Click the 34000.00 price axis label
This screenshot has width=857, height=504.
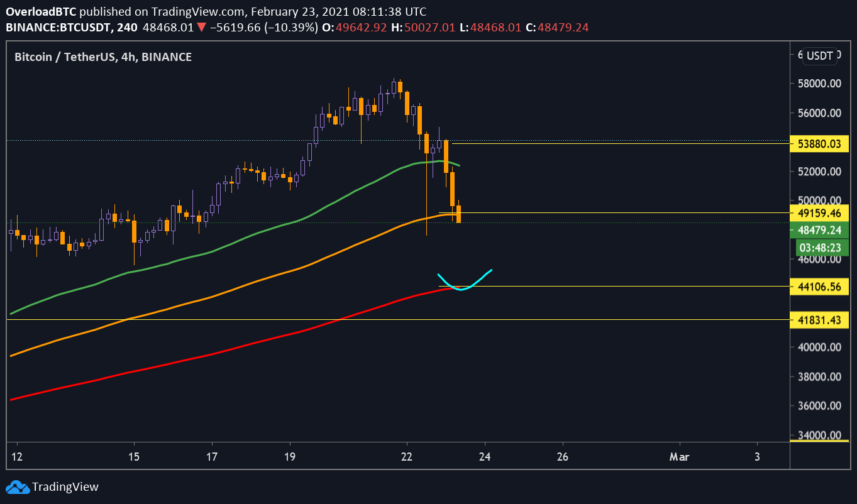click(x=819, y=435)
